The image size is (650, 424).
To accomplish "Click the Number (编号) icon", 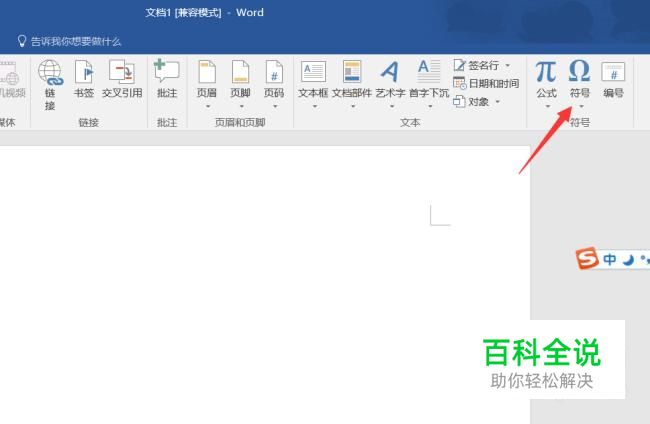I will [x=613, y=72].
